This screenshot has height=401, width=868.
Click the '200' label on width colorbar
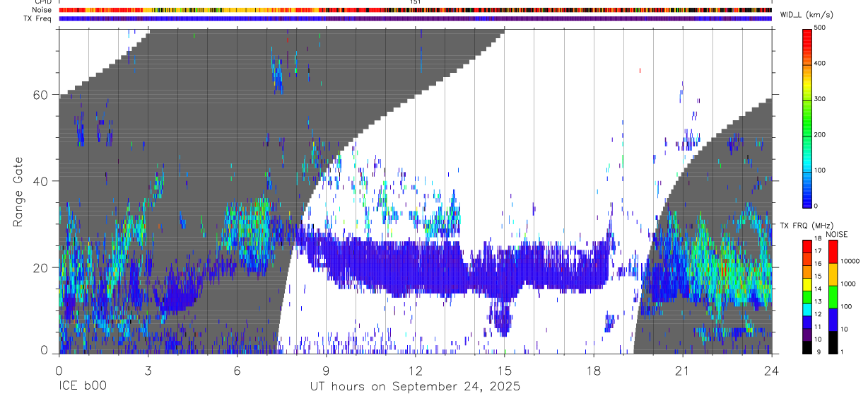(821, 134)
